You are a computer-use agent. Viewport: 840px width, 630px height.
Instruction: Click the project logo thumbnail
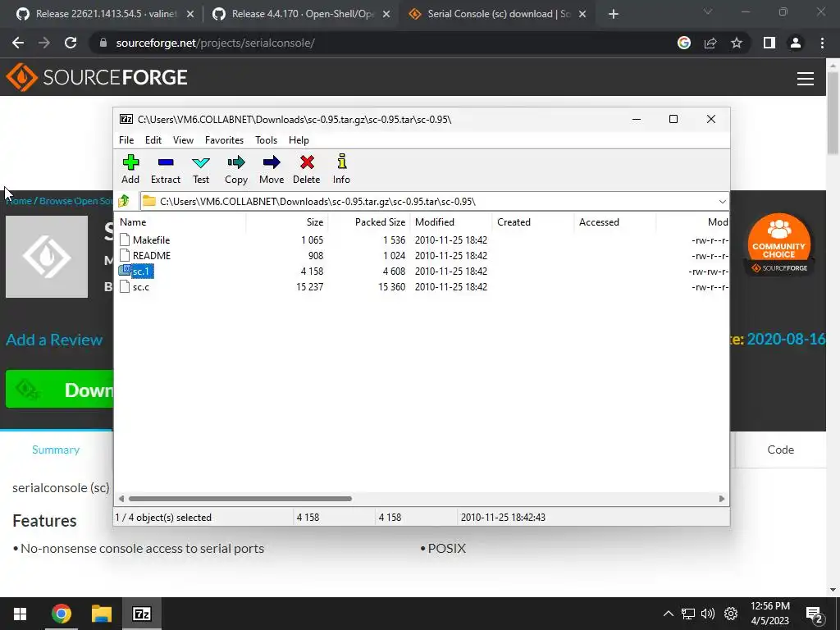point(47,257)
